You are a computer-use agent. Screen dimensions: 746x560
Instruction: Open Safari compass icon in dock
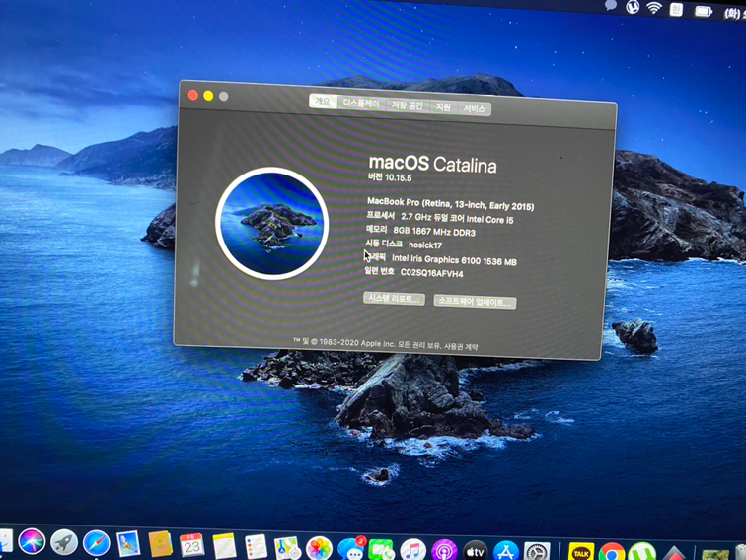point(97,543)
